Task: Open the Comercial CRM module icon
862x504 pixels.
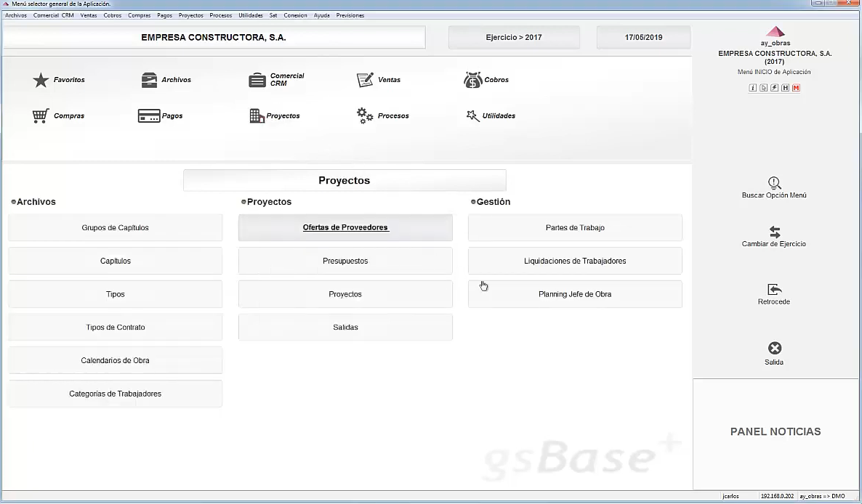Action: tap(257, 79)
